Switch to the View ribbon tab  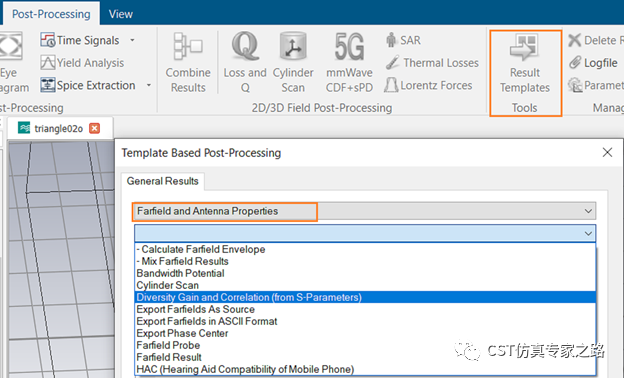coord(121,14)
